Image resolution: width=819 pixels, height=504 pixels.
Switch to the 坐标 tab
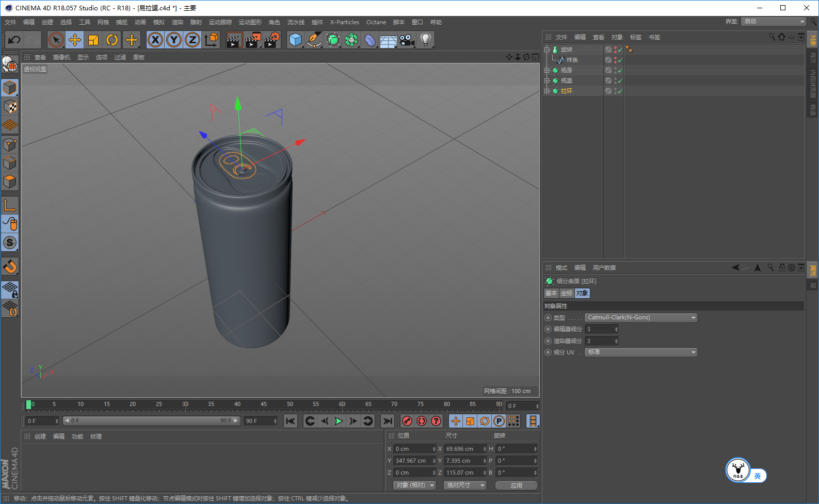pyautogui.click(x=567, y=294)
